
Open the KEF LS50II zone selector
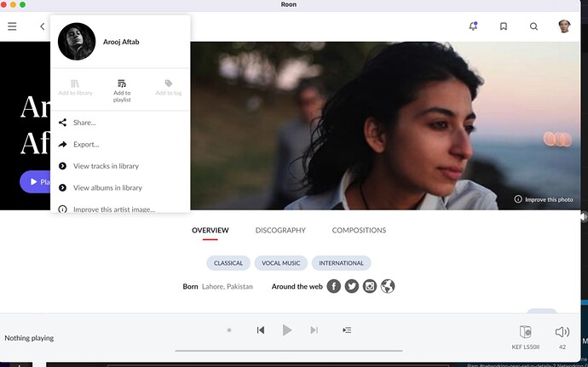[526, 337]
